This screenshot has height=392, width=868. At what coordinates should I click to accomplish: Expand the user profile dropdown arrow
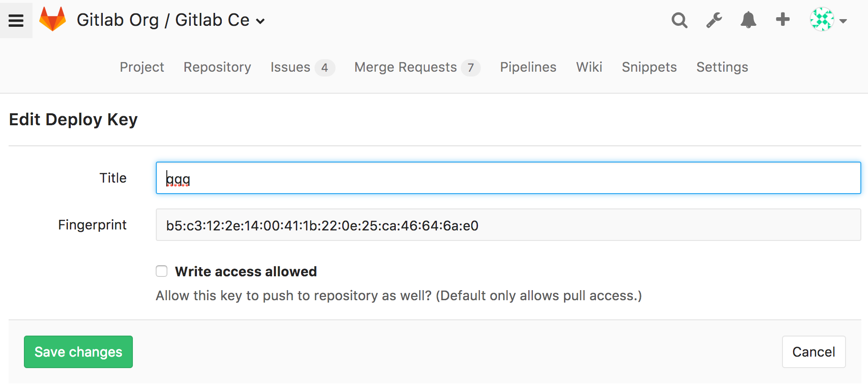click(843, 21)
